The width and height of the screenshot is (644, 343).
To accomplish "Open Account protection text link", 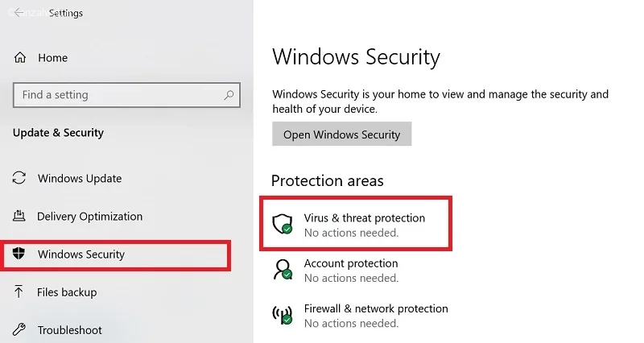I will pyautogui.click(x=351, y=263).
